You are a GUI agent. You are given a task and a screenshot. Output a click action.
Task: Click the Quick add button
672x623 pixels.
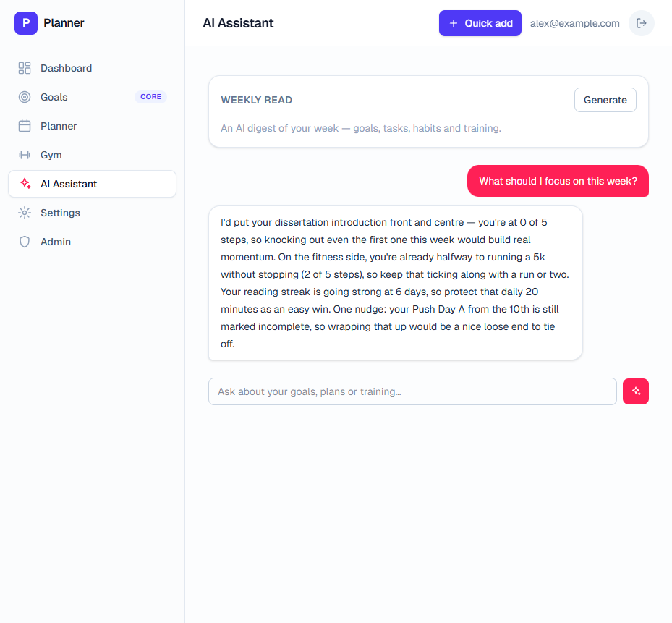click(x=480, y=23)
